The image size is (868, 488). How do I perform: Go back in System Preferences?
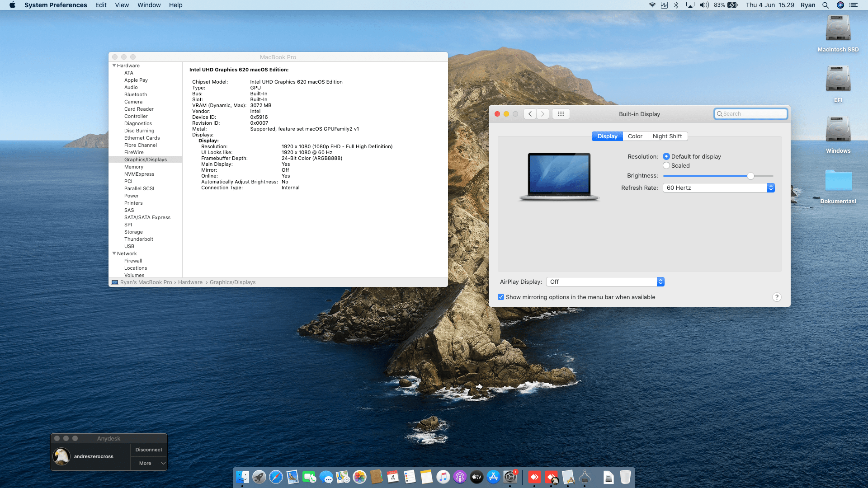tap(530, 114)
